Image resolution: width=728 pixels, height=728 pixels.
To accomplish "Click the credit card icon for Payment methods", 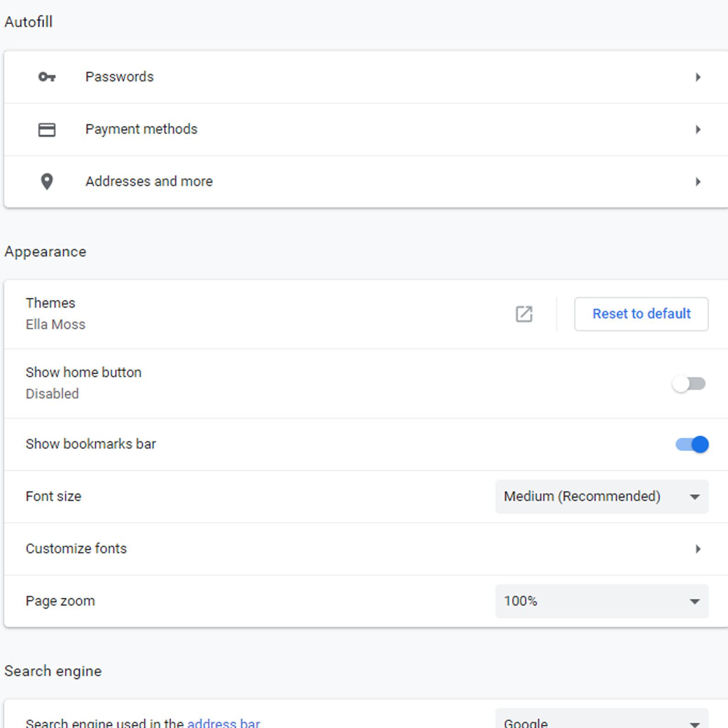I will coord(47,130).
